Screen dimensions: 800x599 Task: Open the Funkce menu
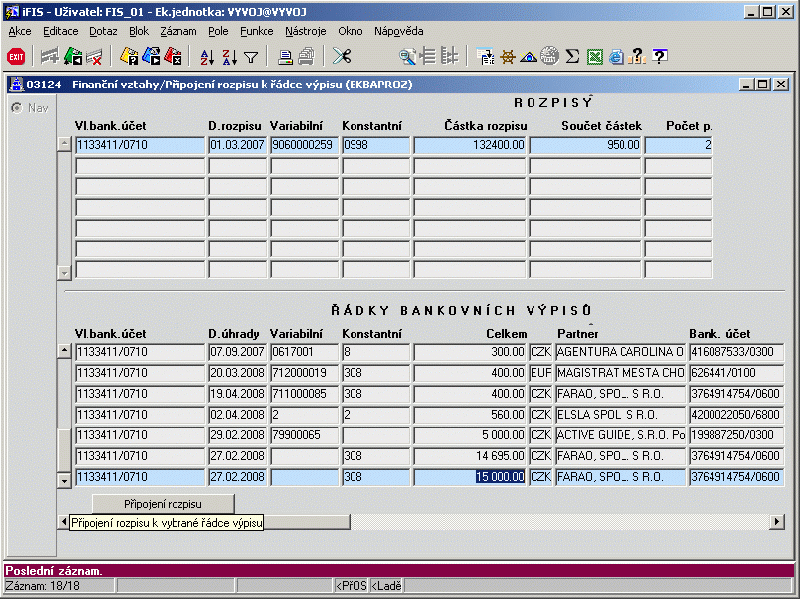[x=257, y=31]
